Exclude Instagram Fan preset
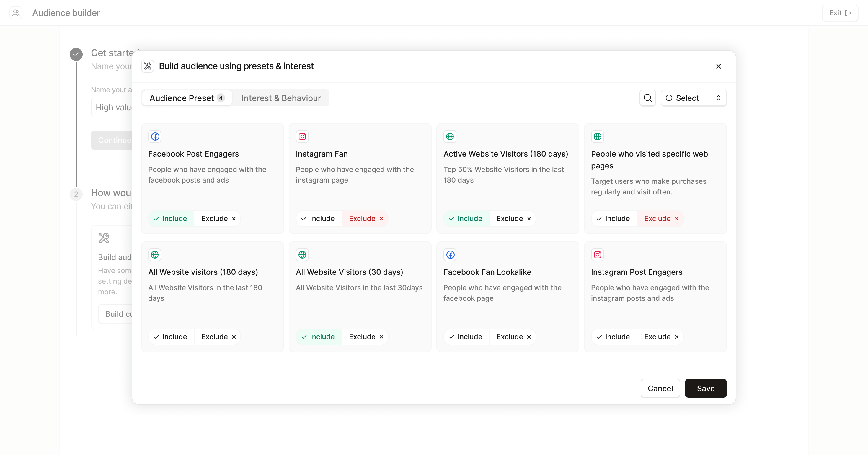This screenshot has height=455, width=868. 365,219
